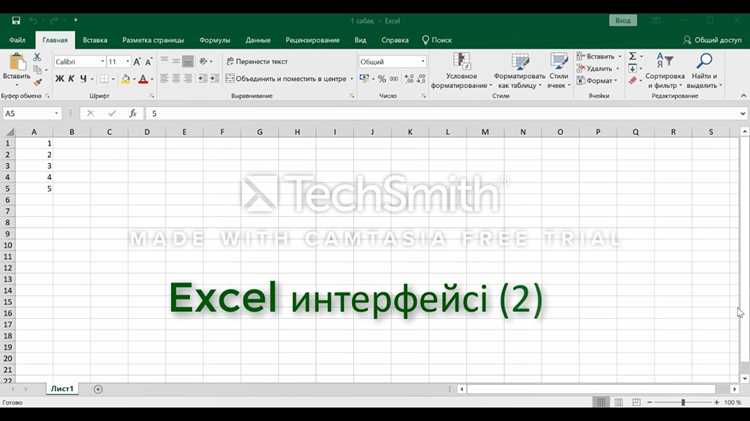Screen dimensions: 750x421
Task: Open font name Calibri dropdown
Action: point(102,62)
